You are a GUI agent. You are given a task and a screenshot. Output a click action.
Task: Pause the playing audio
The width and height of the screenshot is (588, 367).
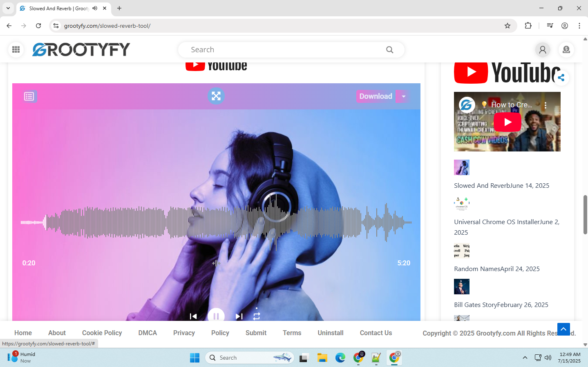coord(216,316)
